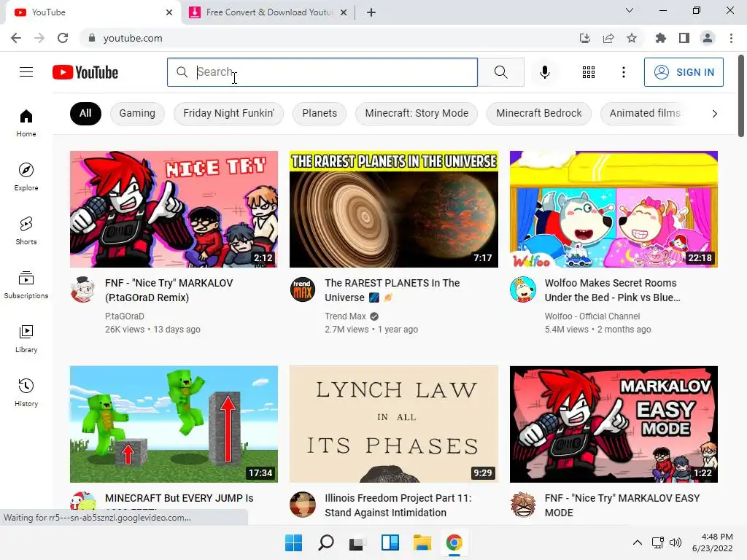The height and width of the screenshot is (560, 747).
Task: Select Minecraft: Story Mode chip
Action: click(x=417, y=113)
